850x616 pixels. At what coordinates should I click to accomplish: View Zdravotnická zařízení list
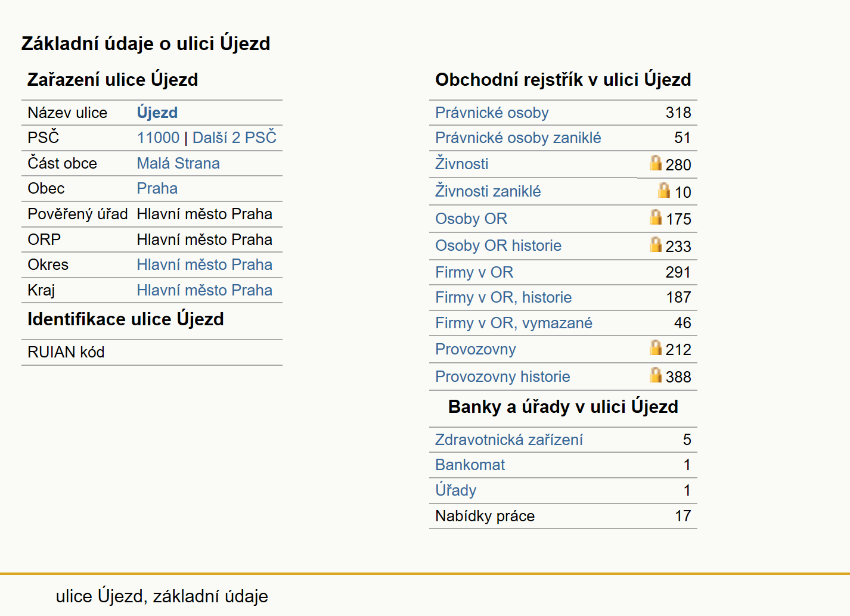[x=509, y=440]
